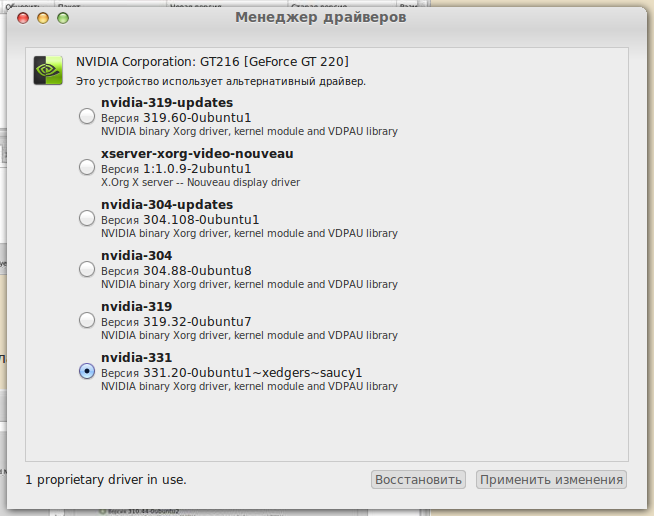Click the status text 1 proprietary driver in use

106,480
